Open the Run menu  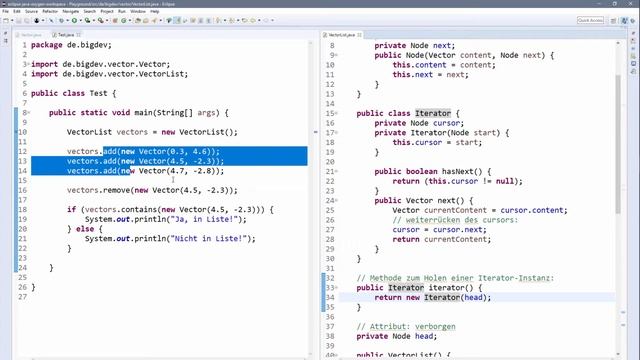tap(122, 11)
